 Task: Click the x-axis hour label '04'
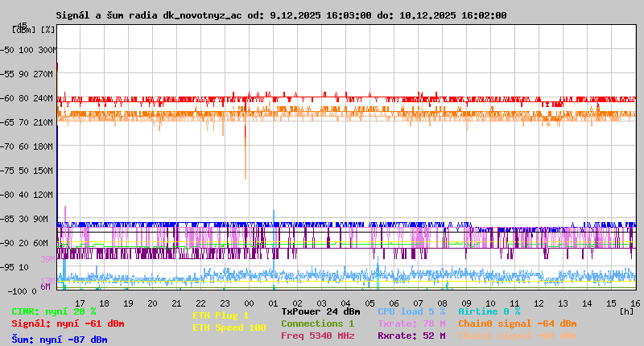pyautogui.click(x=345, y=303)
